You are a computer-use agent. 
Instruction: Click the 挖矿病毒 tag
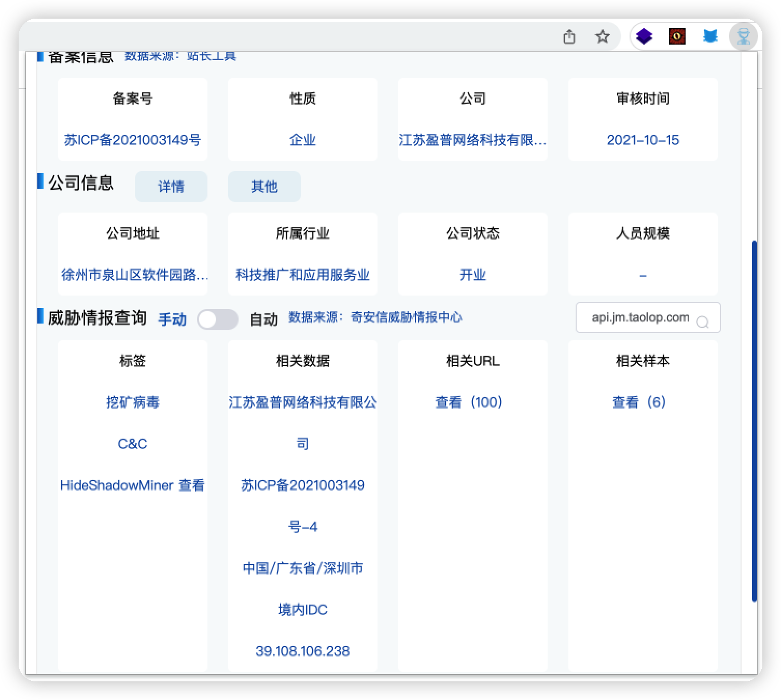click(133, 402)
